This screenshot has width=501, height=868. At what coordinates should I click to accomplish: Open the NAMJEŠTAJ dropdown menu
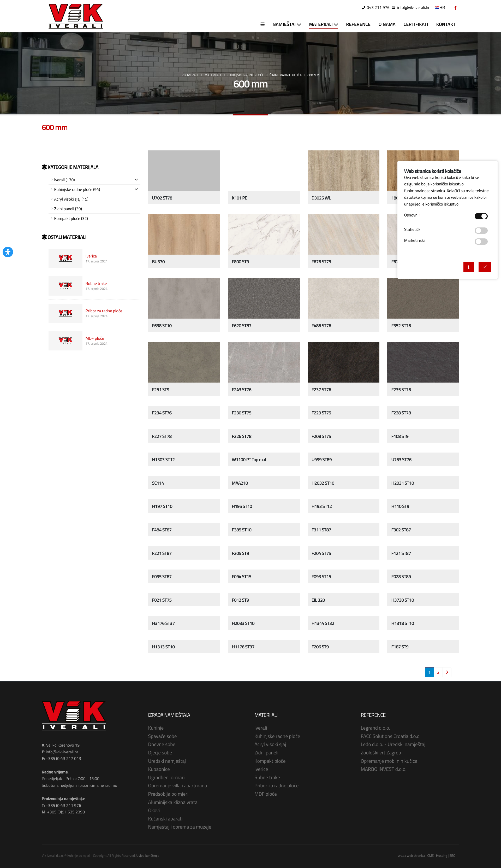tap(286, 25)
